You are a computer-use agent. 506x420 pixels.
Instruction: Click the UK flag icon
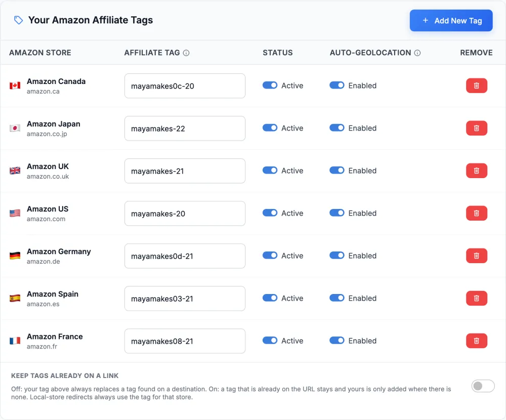15,171
